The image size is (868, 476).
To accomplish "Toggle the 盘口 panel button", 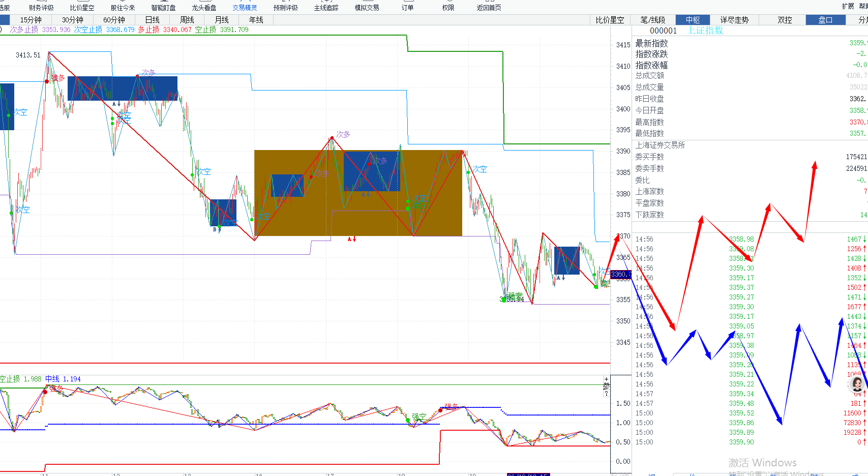I will (x=825, y=20).
